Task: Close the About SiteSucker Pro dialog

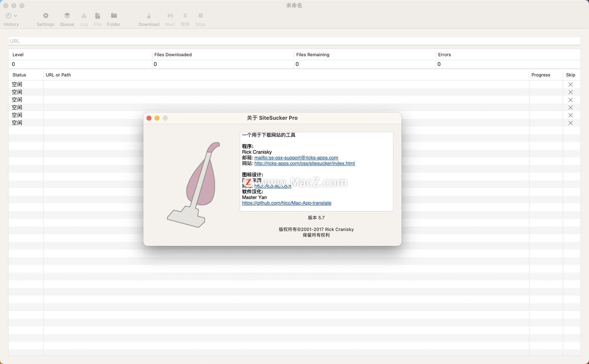Action: pyautogui.click(x=149, y=118)
